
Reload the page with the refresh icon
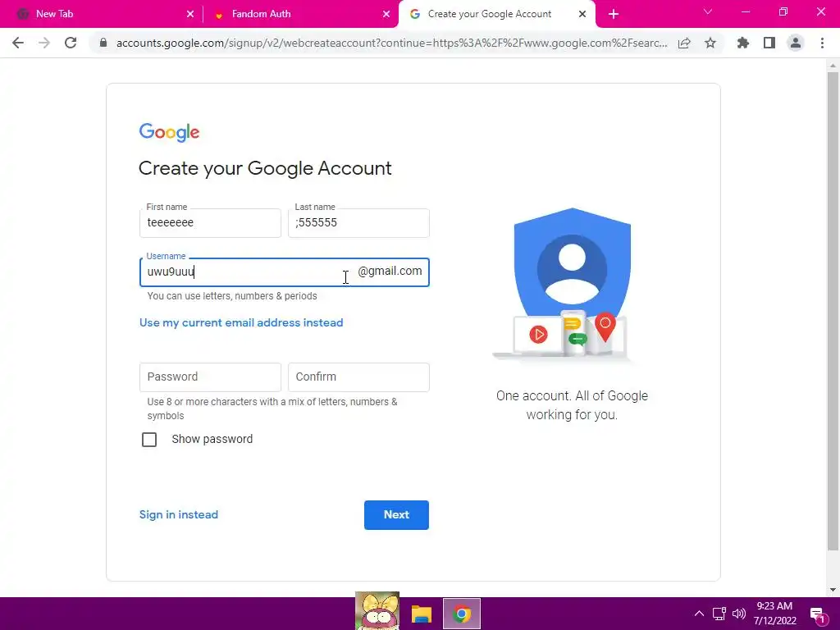point(71,43)
